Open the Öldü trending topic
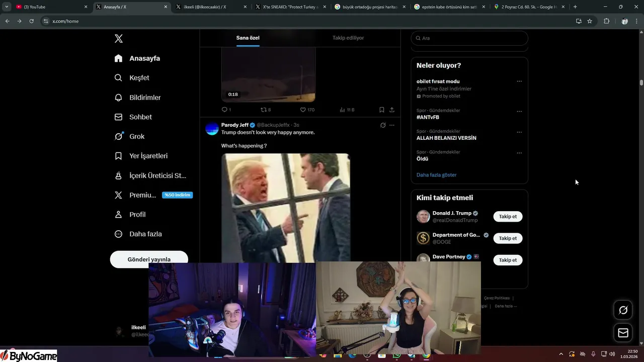644x362 pixels. pyautogui.click(x=422, y=159)
